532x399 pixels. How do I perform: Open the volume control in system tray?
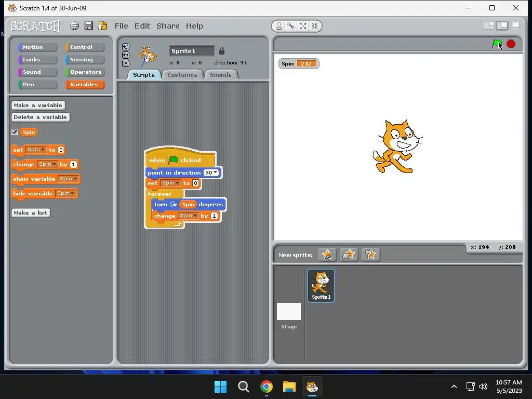(x=483, y=387)
